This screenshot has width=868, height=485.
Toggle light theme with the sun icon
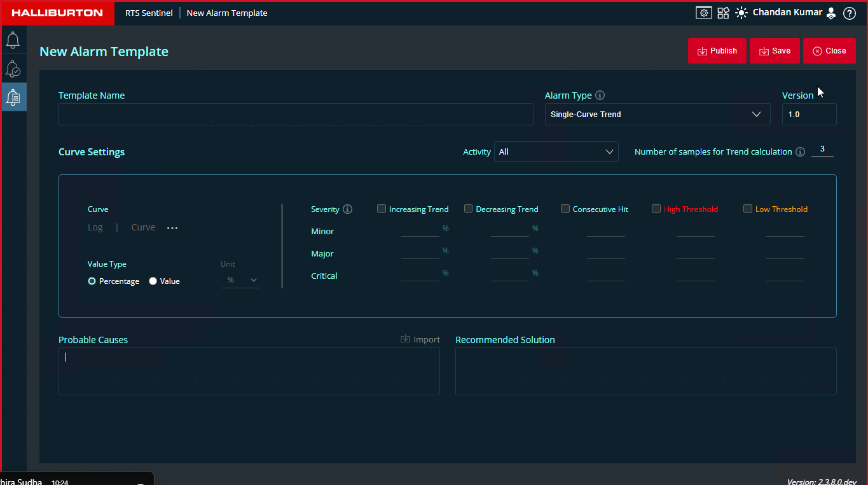tap(741, 13)
